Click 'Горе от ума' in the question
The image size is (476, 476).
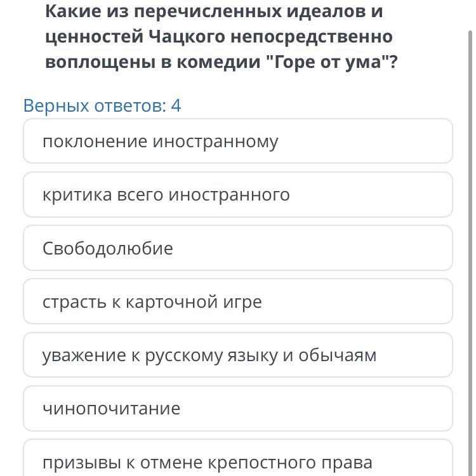(x=328, y=62)
